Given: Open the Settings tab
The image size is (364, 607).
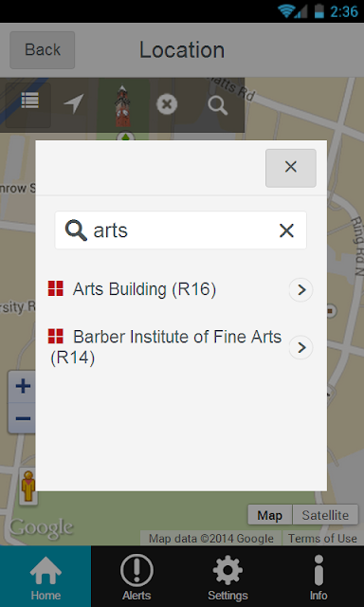Looking at the screenshot, I should (227, 577).
